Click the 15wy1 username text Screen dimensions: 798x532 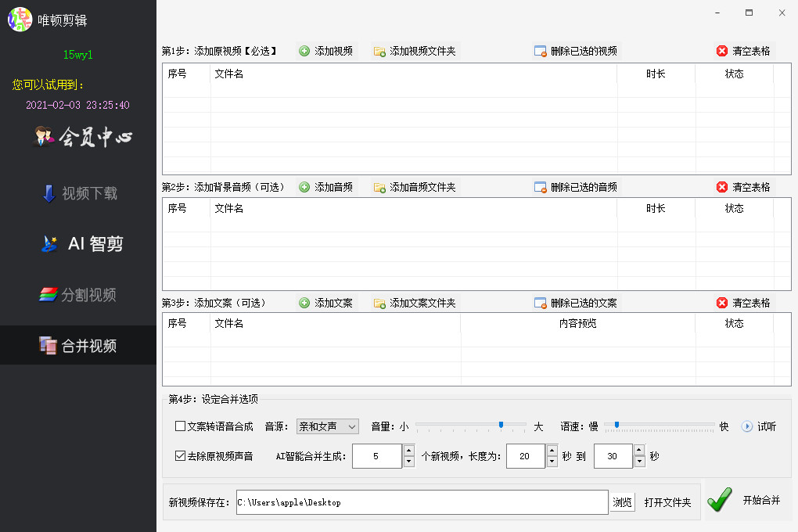[x=78, y=55]
